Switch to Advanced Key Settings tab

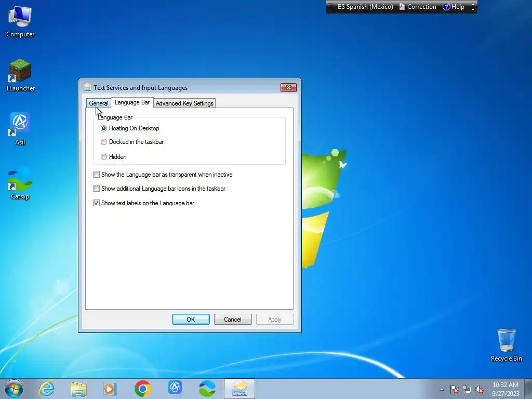click(x=184, y=103)
